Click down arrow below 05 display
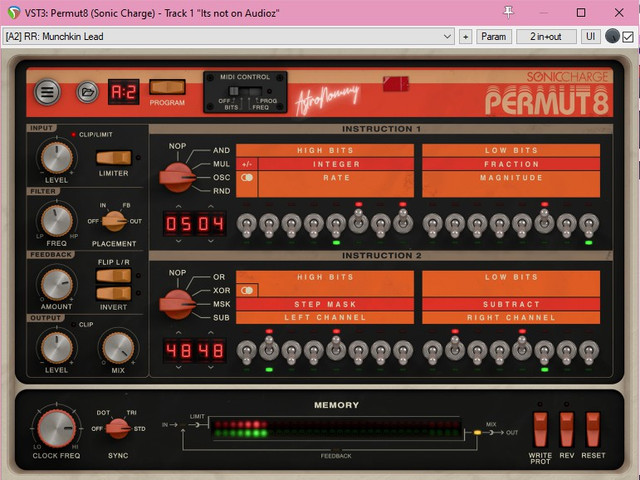The image size is (640, 480). pos(178,241)
